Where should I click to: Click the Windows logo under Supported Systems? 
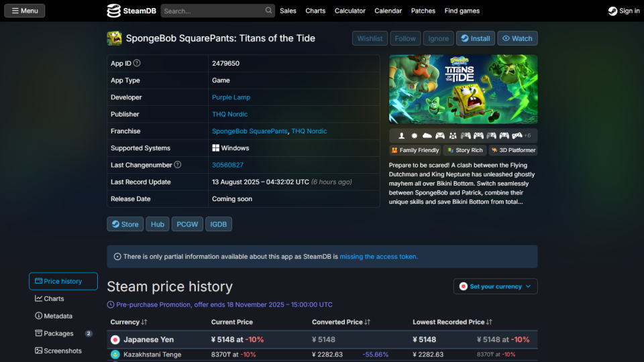pos(215,147)
